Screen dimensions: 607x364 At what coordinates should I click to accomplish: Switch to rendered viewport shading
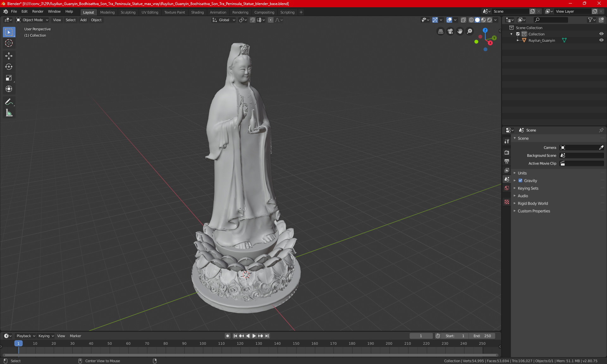click(x=489, y=20)
